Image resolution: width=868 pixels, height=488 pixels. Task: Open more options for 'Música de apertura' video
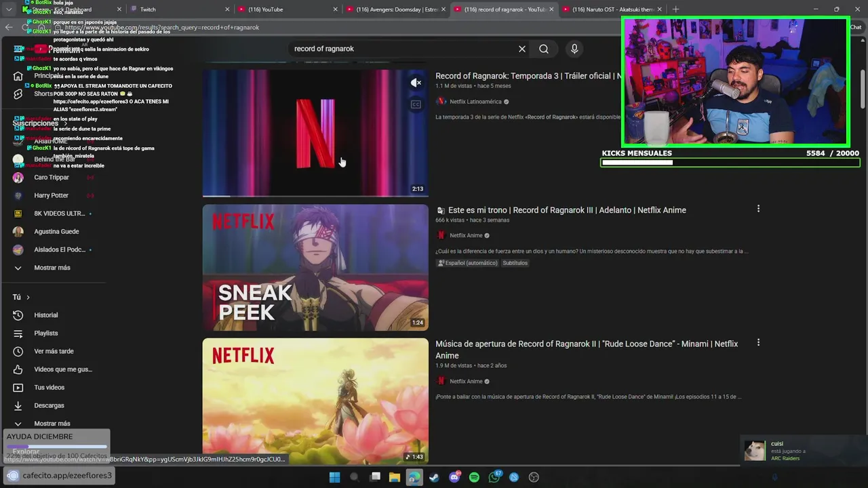758,343
